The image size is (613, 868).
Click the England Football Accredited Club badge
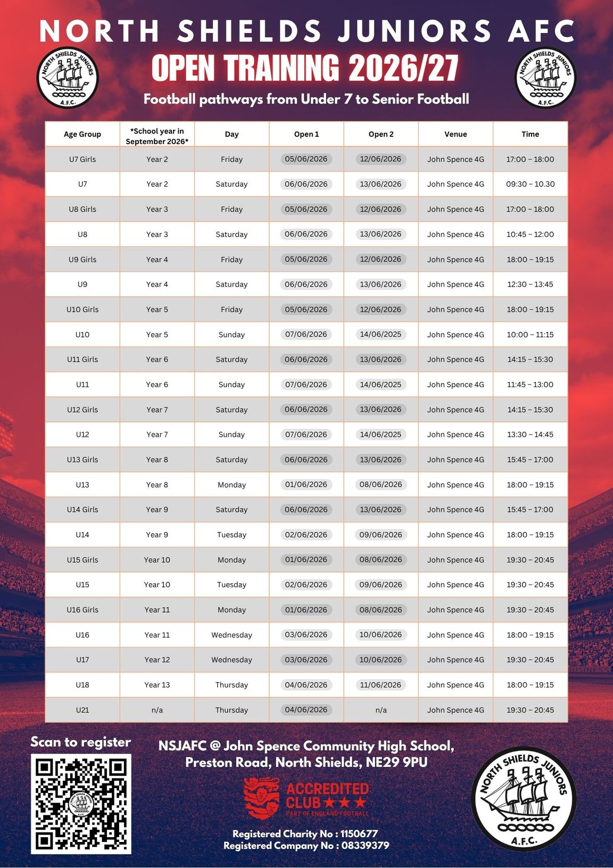click(306, 798)
